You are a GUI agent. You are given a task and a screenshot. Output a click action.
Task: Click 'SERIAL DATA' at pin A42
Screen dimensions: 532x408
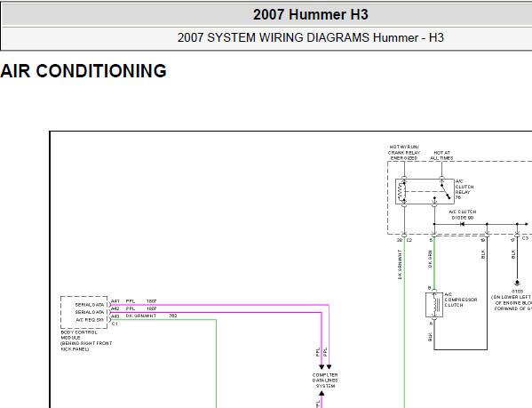90,312
